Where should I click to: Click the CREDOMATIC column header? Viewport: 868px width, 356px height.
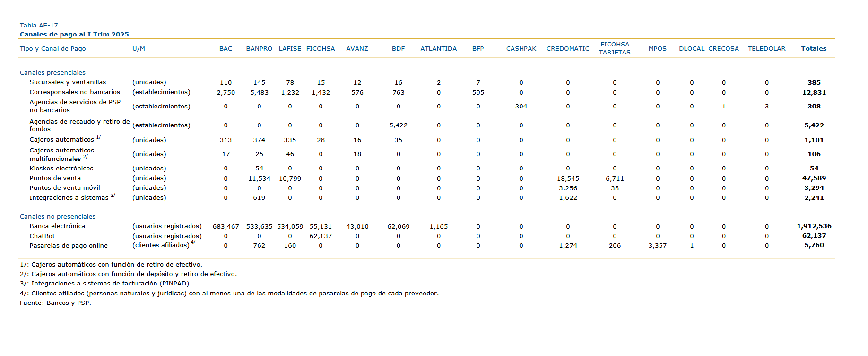coord(568,49)
